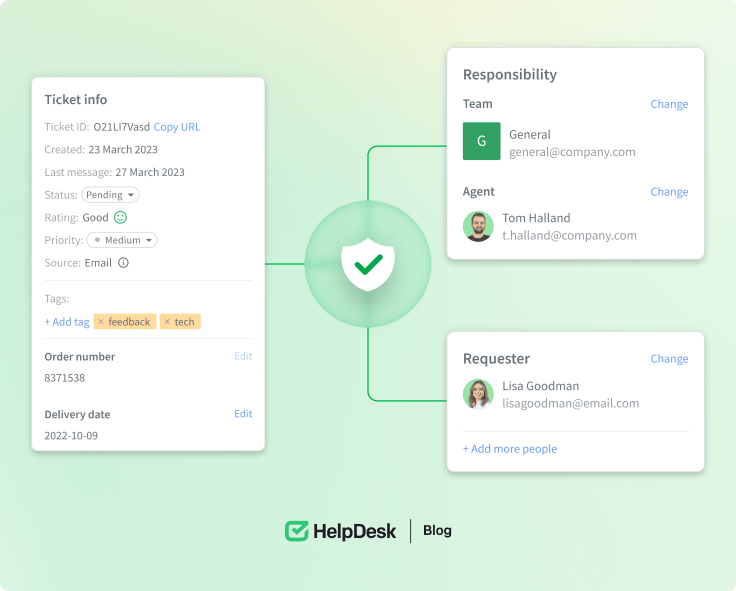The height and width of the screenshot is (591, 736).
Task: Click the Responsibility heading
Action: click(x=510, y=75)
